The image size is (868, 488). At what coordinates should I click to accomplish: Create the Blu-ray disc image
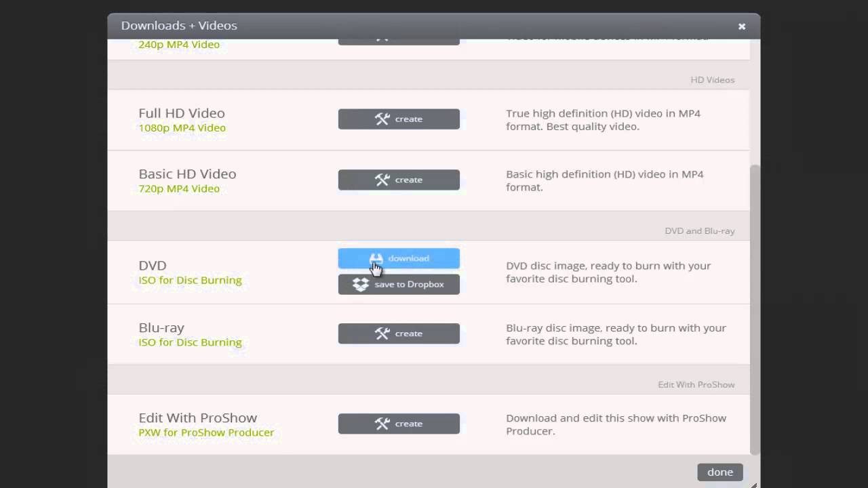pyautogui.click(x=399, y=333)
